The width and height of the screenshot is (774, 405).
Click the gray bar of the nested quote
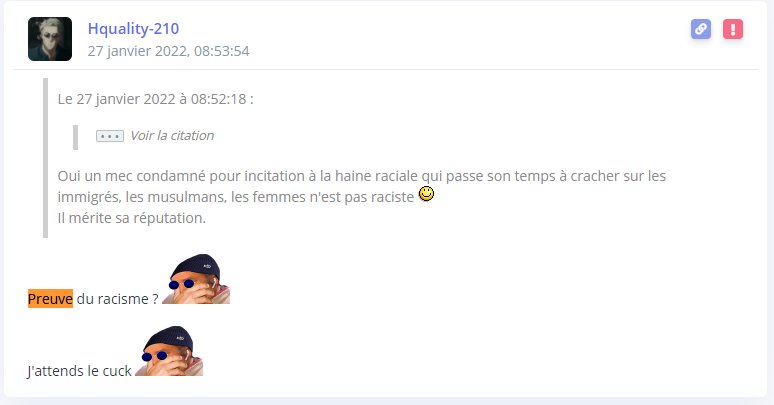(x=76, y=137)
